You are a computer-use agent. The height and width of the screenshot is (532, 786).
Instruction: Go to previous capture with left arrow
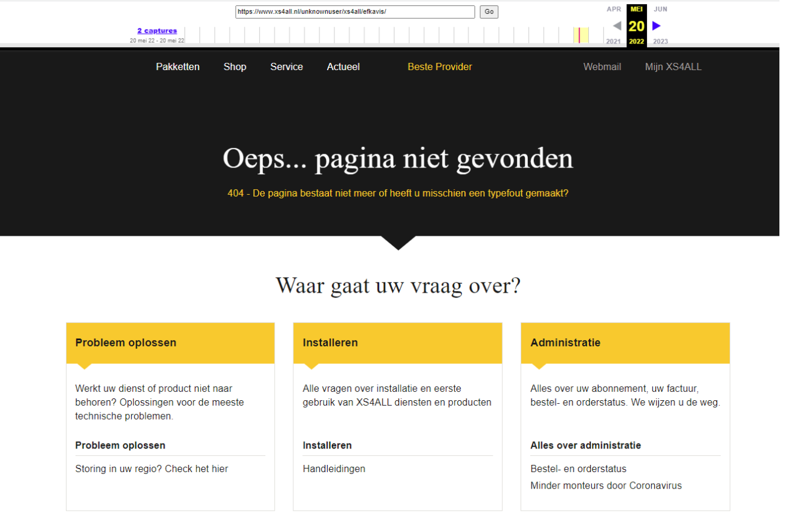617,26
